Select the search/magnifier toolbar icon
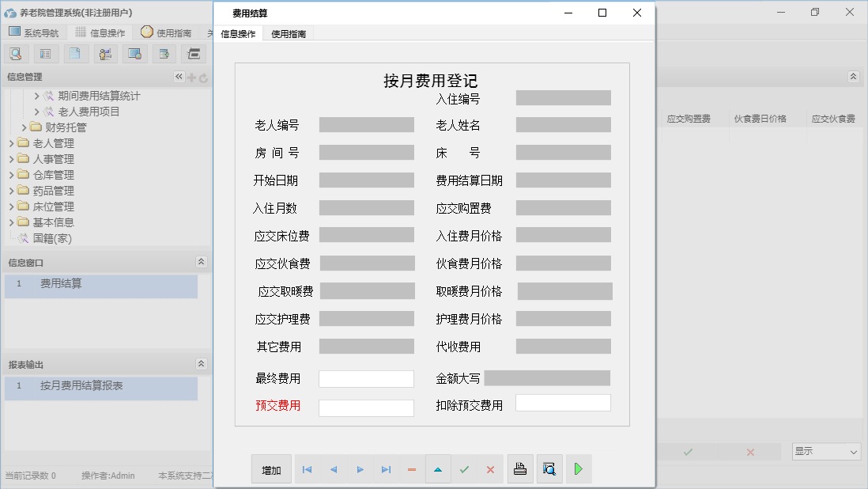868x489 pixels. [16, 53]
